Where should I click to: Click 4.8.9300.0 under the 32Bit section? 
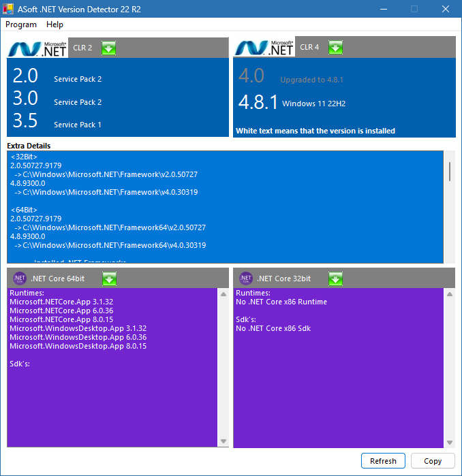pos(28,183)
